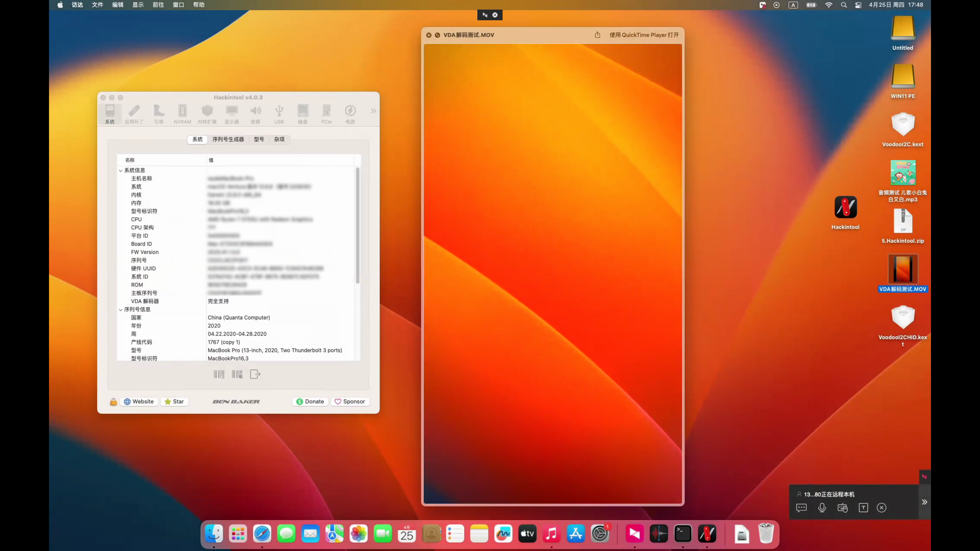Click the 系统 (System) tab in Hackintool

[197, 139]
